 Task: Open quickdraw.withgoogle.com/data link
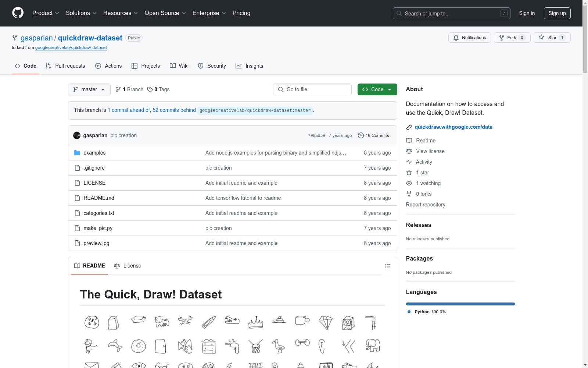point(453,127)
